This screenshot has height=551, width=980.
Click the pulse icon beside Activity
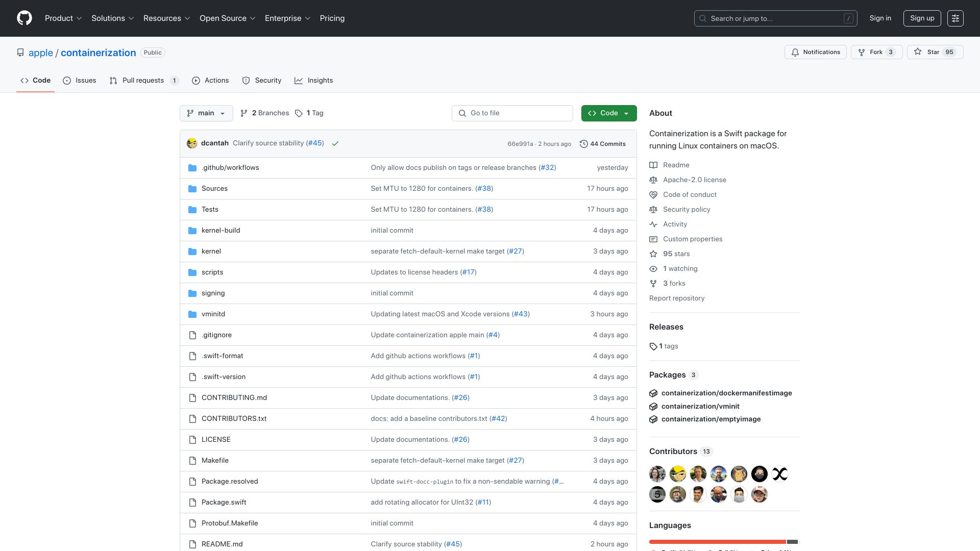click(x=653, y=224)
